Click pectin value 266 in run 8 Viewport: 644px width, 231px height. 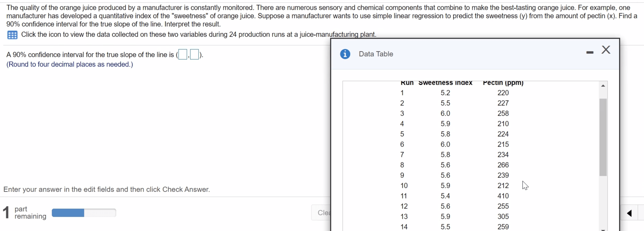(x=503, y=165)
